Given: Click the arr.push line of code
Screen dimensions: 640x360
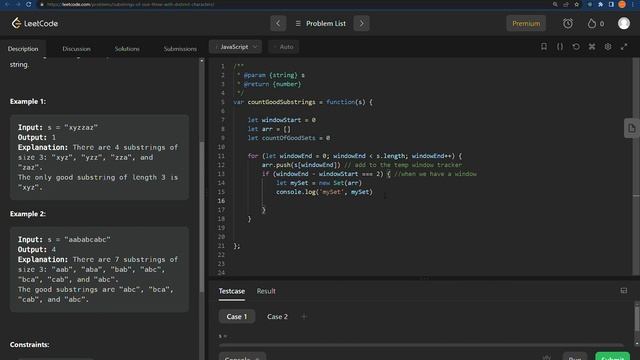Looking at the screenshot, I should pos(362,165).
